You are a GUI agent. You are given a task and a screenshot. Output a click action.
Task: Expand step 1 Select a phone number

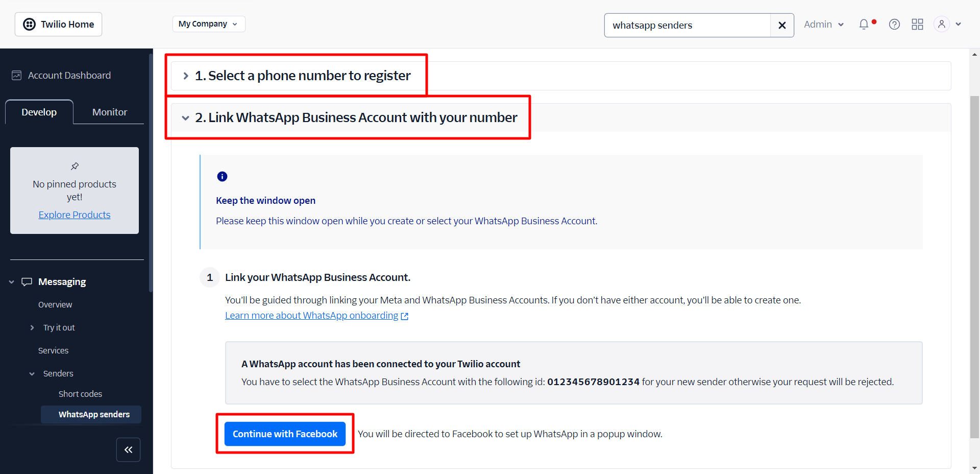(186, 76)
